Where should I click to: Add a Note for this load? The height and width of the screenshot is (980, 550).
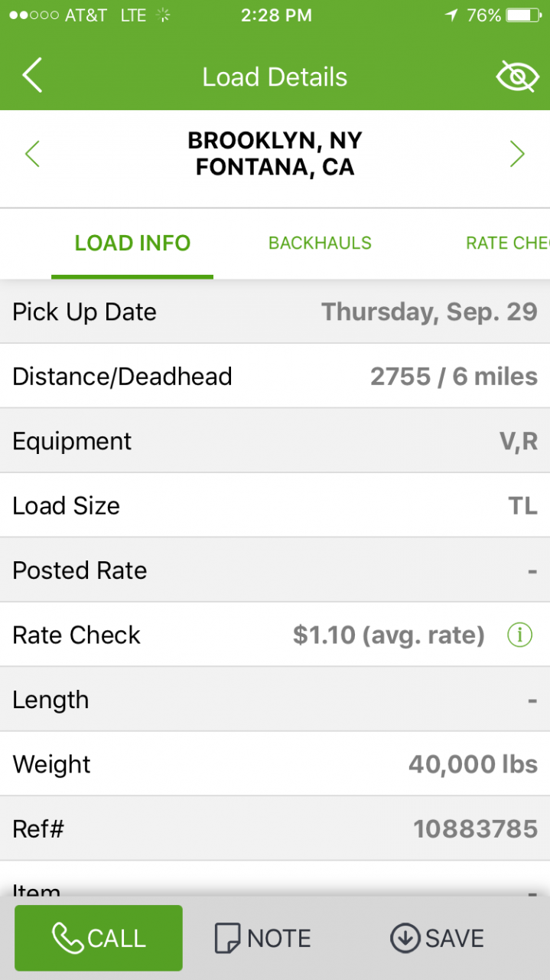263,938
